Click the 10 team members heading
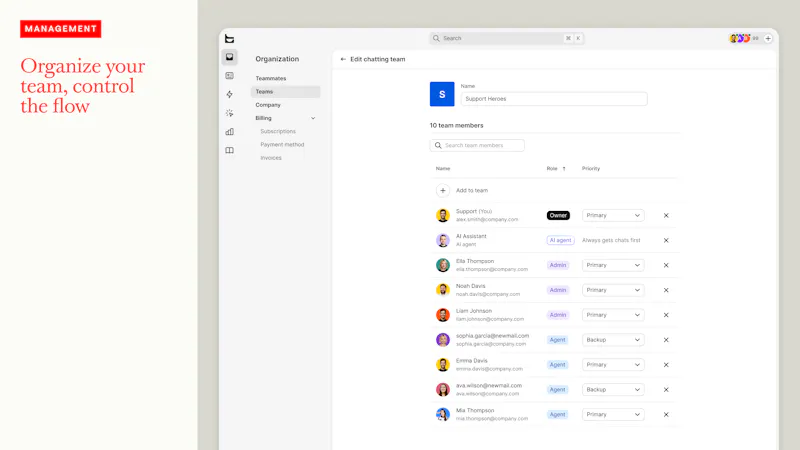The width and height of the screenshot is (800, 450). click(x=456, y=126)
